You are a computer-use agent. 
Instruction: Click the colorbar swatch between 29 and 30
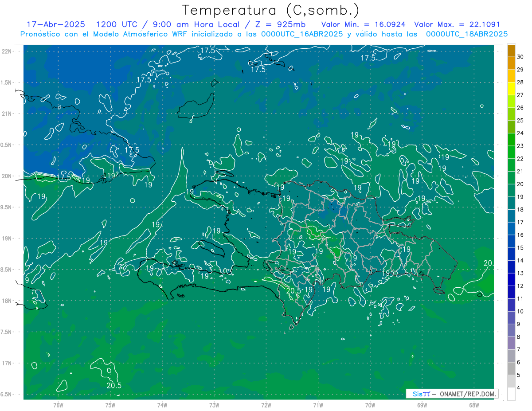click(x=511, y=63)
